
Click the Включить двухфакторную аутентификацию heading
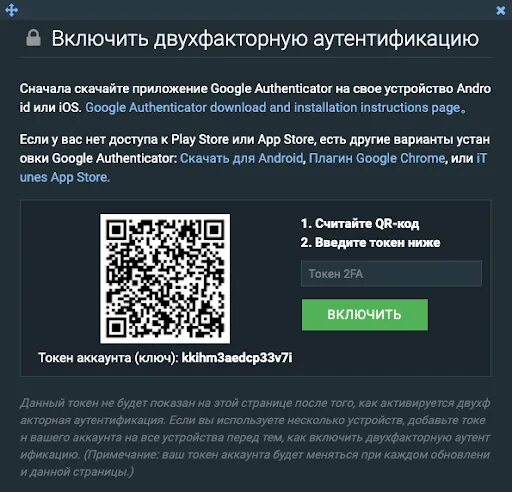pos(265,38)
